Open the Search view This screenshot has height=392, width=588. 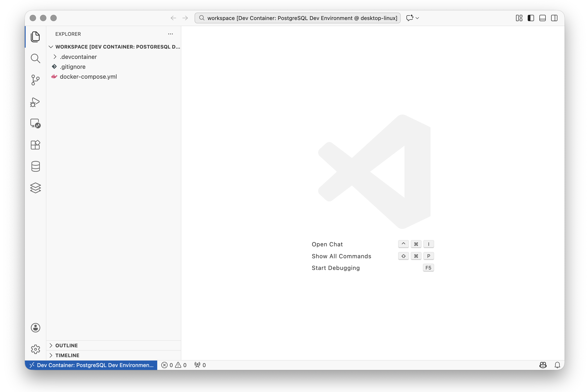coord(35,58)
